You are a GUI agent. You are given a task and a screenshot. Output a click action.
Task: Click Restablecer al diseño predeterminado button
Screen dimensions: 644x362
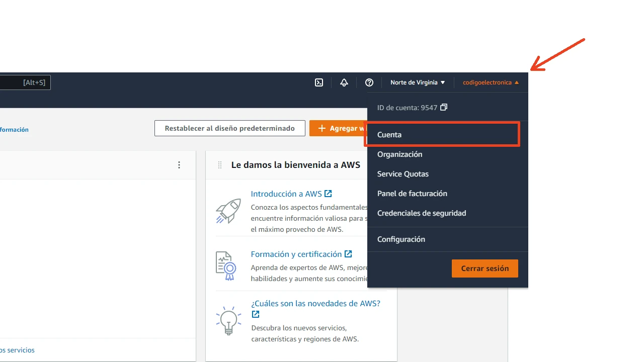tap(230, 128)
